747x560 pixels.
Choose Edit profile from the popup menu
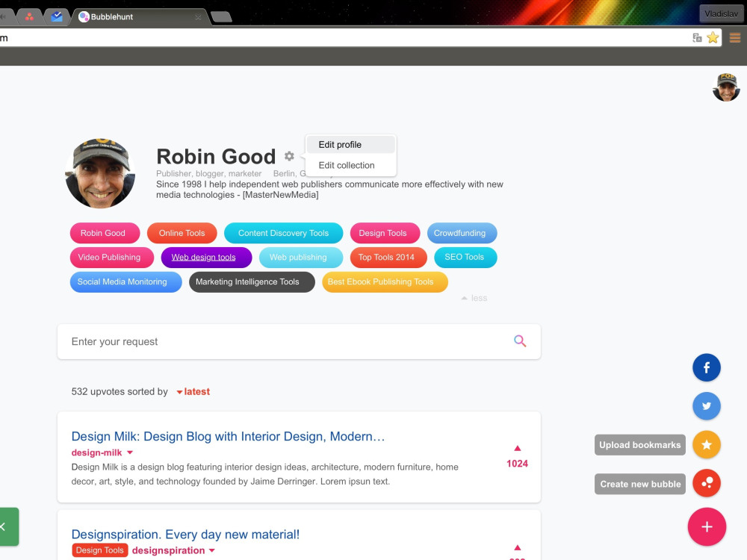(350, 145)
